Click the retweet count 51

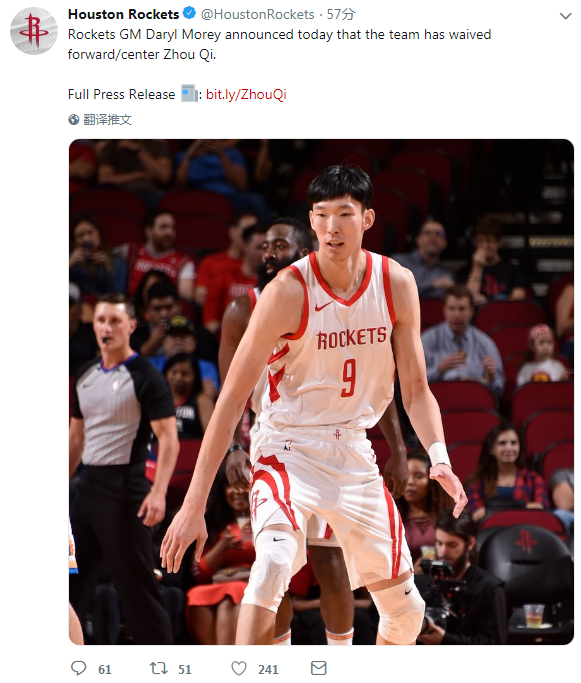185,669
